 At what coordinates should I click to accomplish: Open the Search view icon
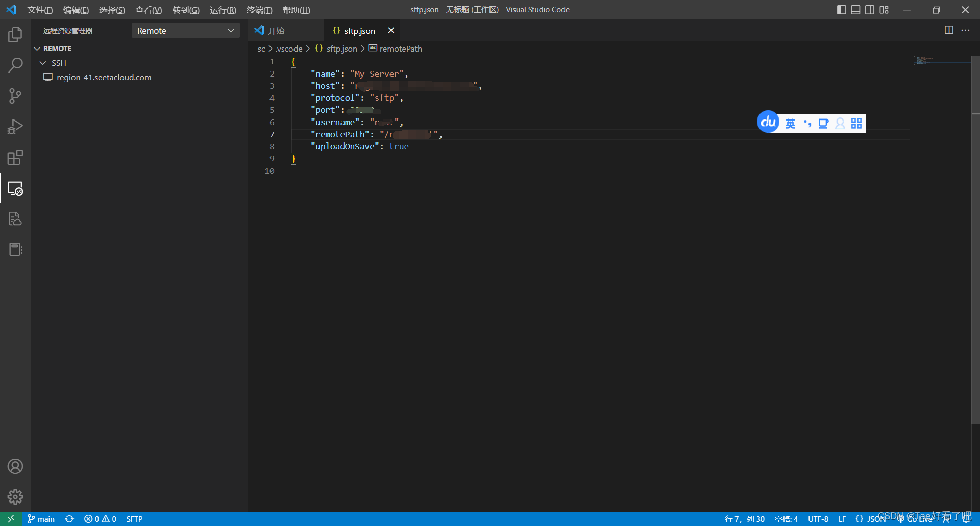[x=15, y=65]
